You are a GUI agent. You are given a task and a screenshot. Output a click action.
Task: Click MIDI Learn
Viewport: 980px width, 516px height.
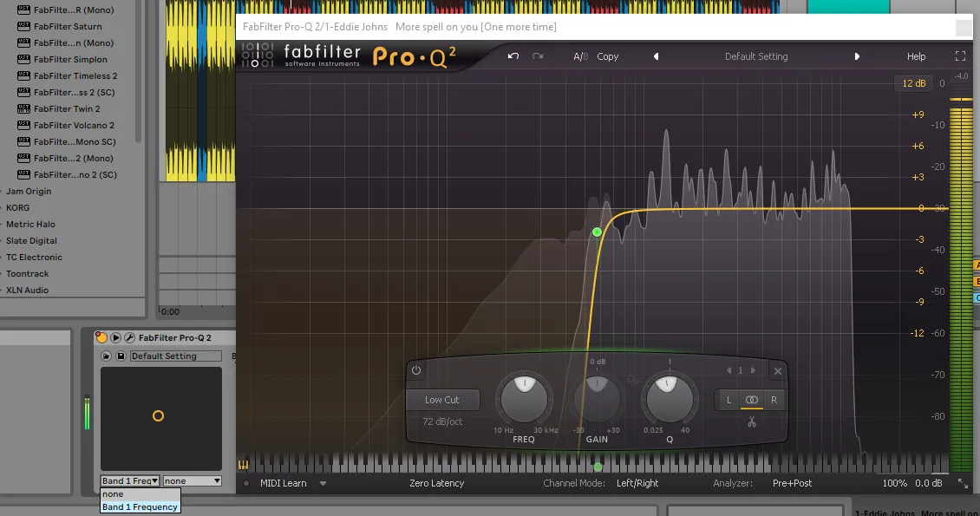click(283, 483)
